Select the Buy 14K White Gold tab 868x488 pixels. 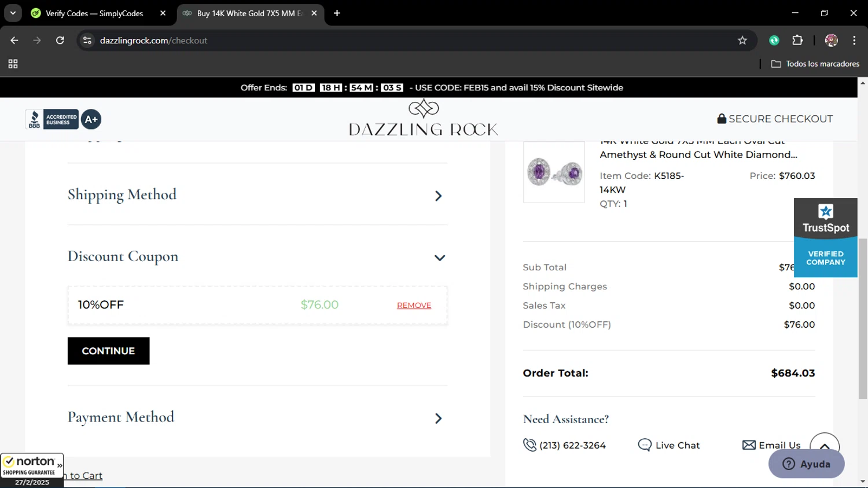pos(249,13)
